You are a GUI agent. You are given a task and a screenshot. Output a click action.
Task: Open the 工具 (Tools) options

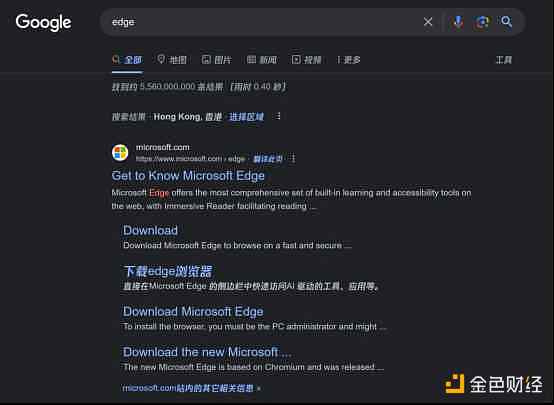pos(503,60)
